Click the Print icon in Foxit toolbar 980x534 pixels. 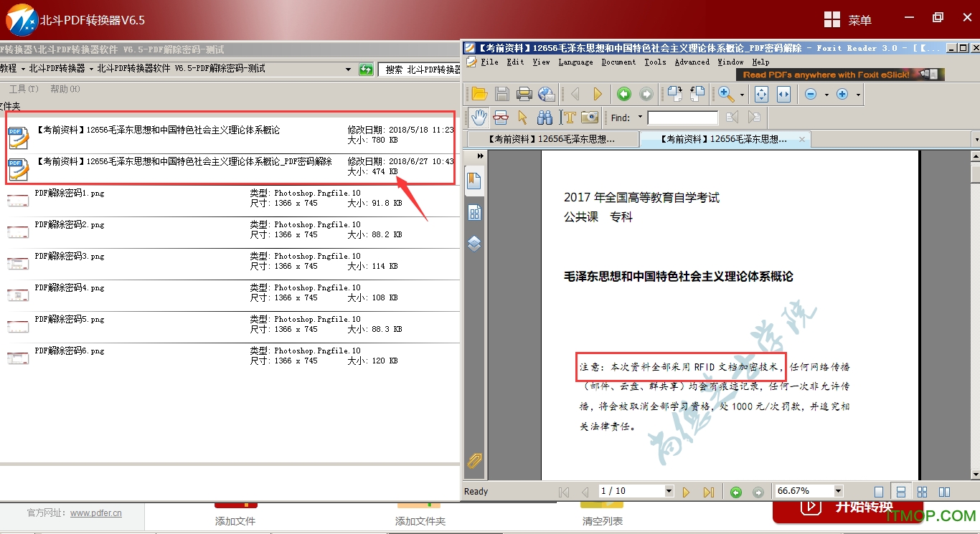pyautogui.click(x=524, y=94)
